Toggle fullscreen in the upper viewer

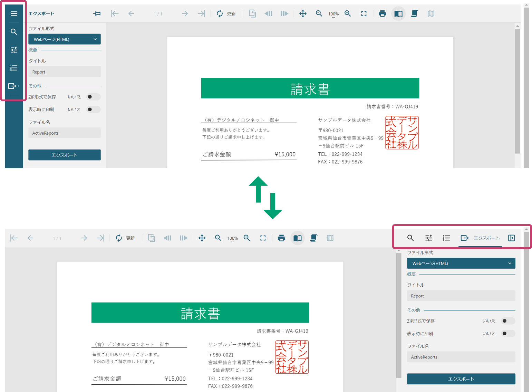click(364, 13)
